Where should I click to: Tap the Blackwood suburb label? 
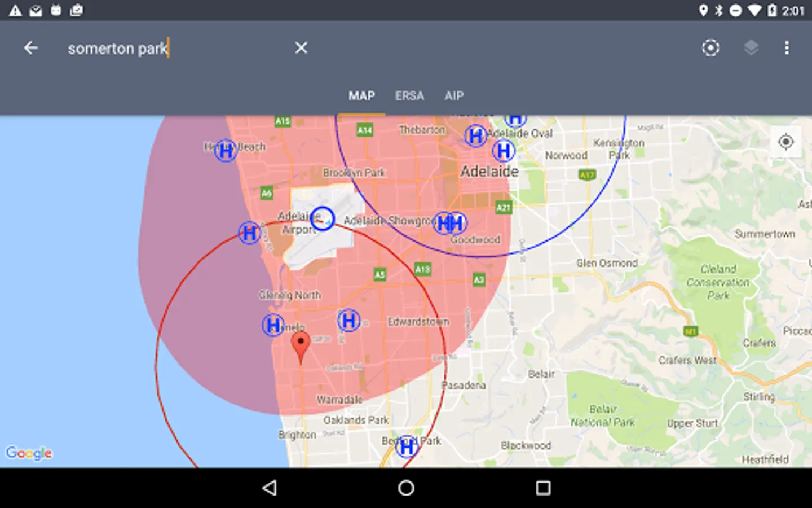(x=526, y=446)
